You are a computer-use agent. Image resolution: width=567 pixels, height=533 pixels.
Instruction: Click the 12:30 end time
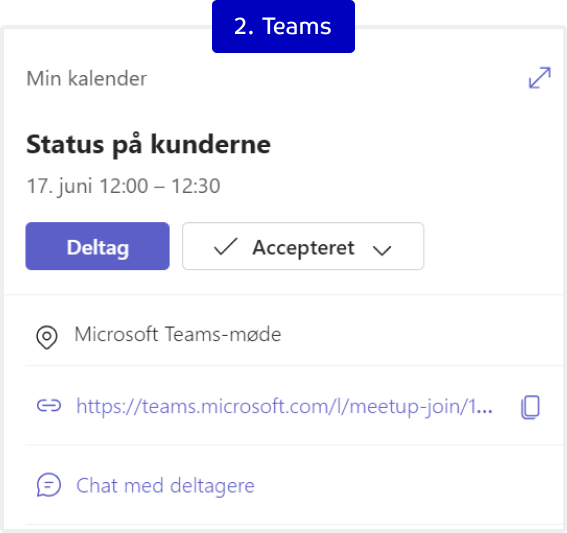point(196,186)
